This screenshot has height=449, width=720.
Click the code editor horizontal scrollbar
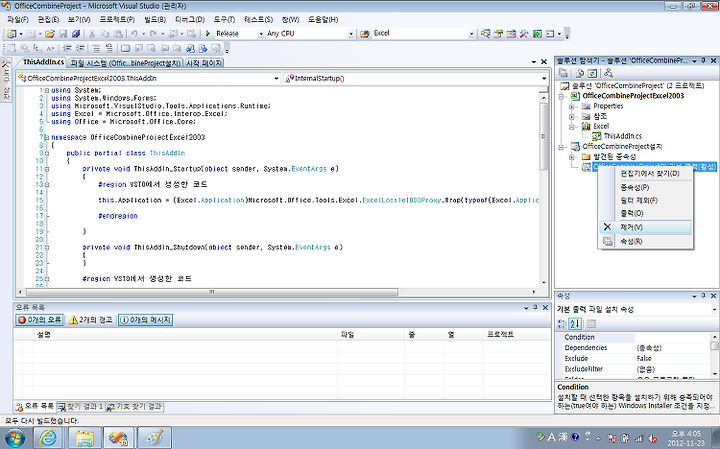[212, 292]
